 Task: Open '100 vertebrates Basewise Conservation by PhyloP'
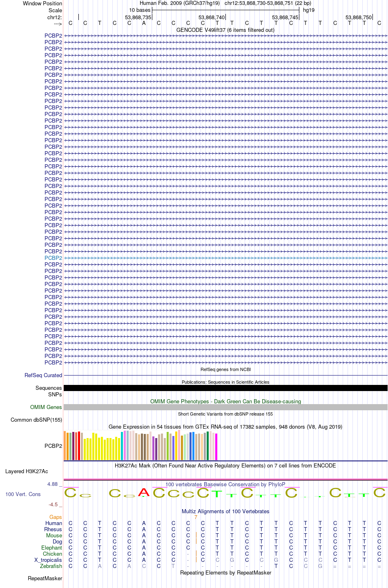coord(225,484)
